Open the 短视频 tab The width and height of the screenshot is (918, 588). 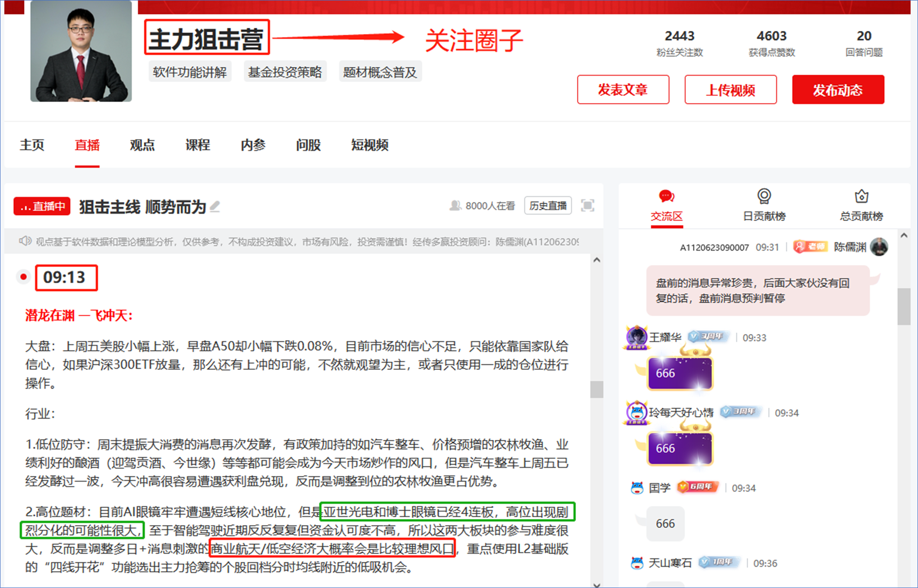370,145
